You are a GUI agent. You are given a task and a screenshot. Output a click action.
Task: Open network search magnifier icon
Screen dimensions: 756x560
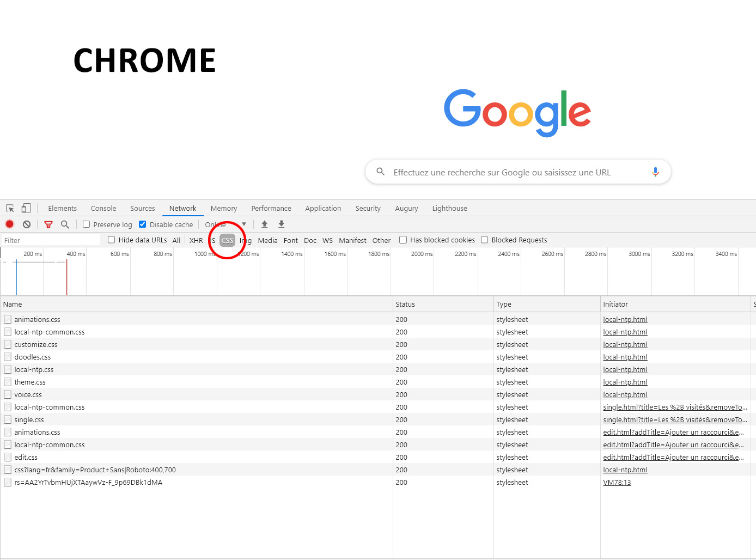65,224
